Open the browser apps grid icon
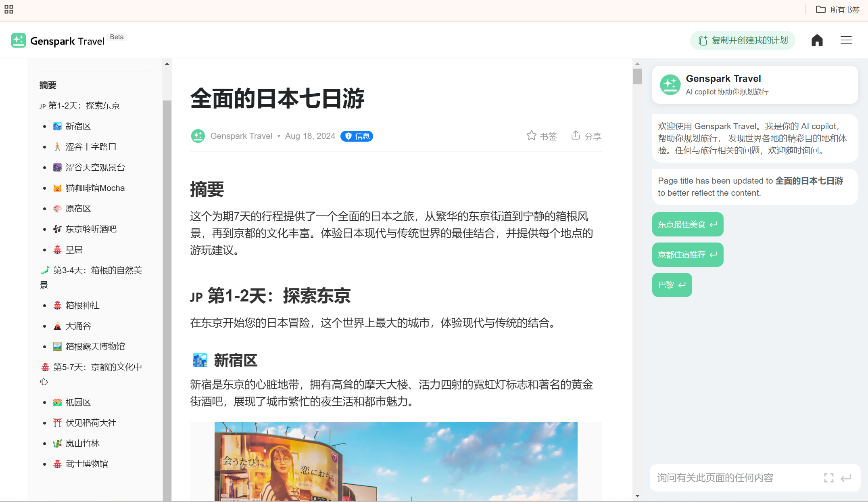The height and width of the screenshot is (502, 868). tap(9, 9)
